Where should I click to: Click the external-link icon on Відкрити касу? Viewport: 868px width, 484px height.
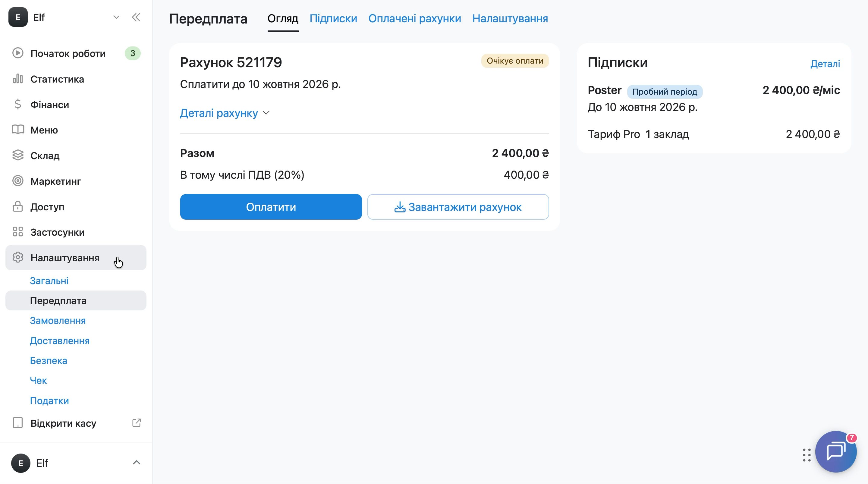pyautogui.click(x=136, y=423)
